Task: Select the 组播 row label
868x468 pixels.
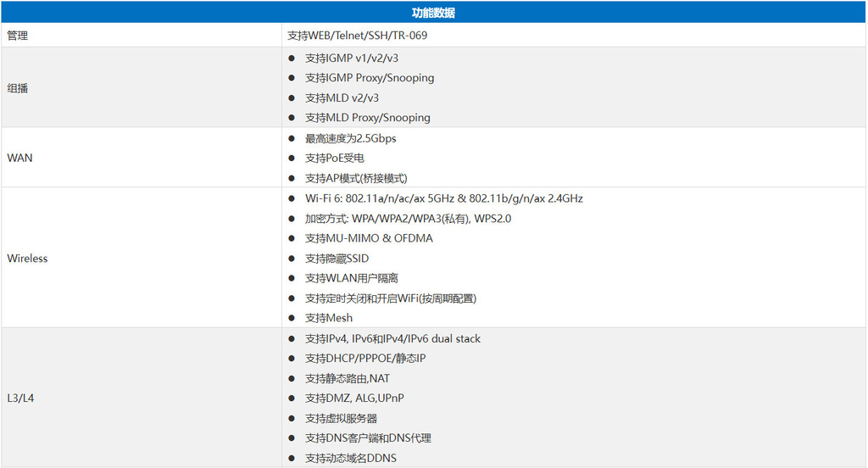Action: point(18,88)
